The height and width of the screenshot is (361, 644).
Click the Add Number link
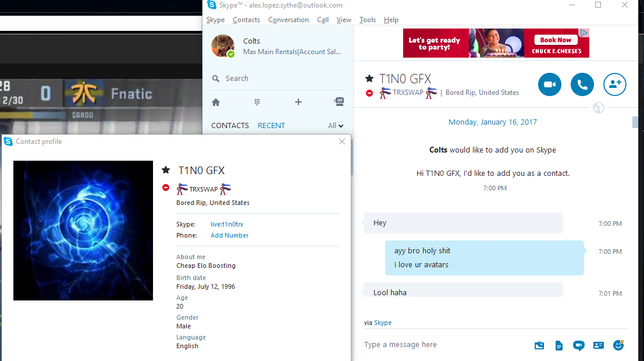tap(229, 235)
